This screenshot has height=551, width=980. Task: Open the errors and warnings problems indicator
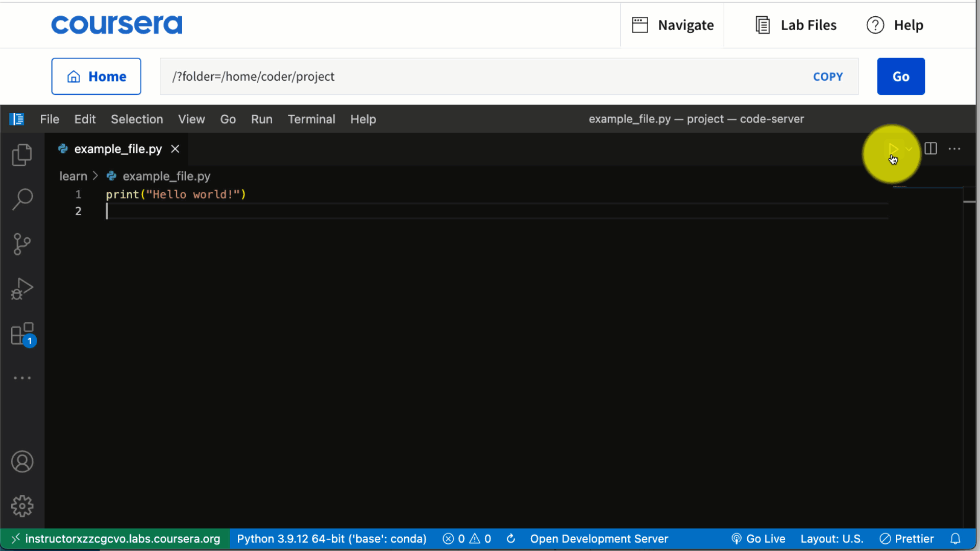[x=467, y=539]
